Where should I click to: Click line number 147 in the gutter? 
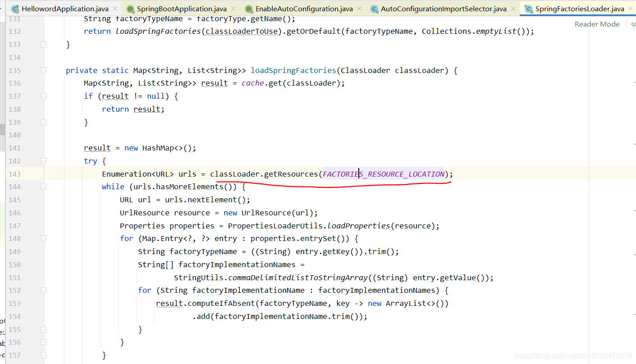(14, 226)
